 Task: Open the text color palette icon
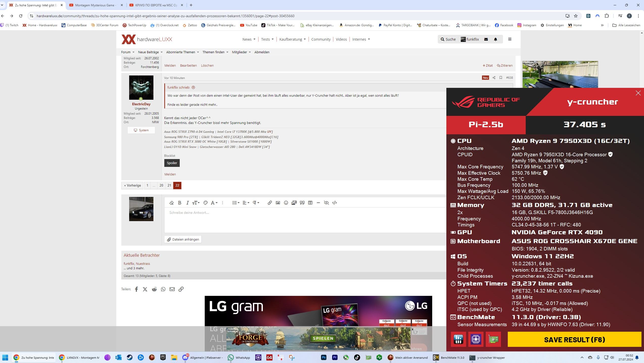[x=205, y=203]
